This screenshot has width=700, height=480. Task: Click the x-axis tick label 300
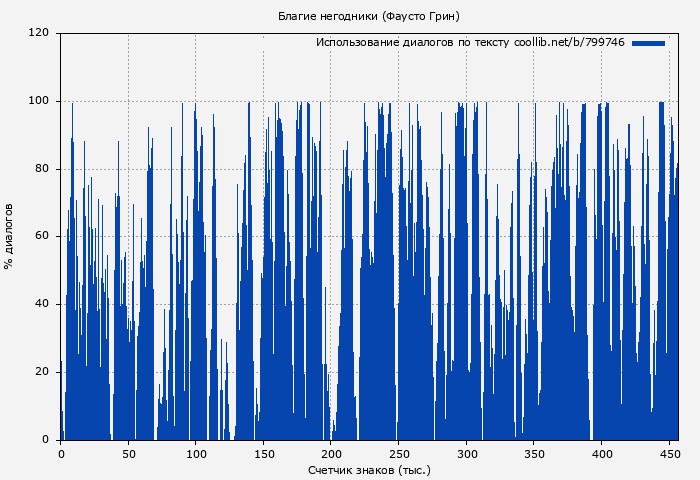pos(466,453)
